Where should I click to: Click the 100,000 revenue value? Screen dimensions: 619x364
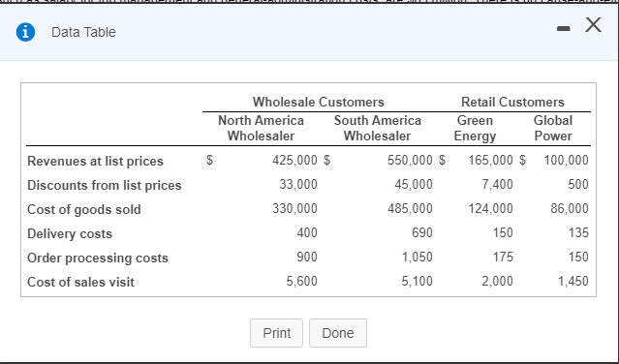coord(566,160)
